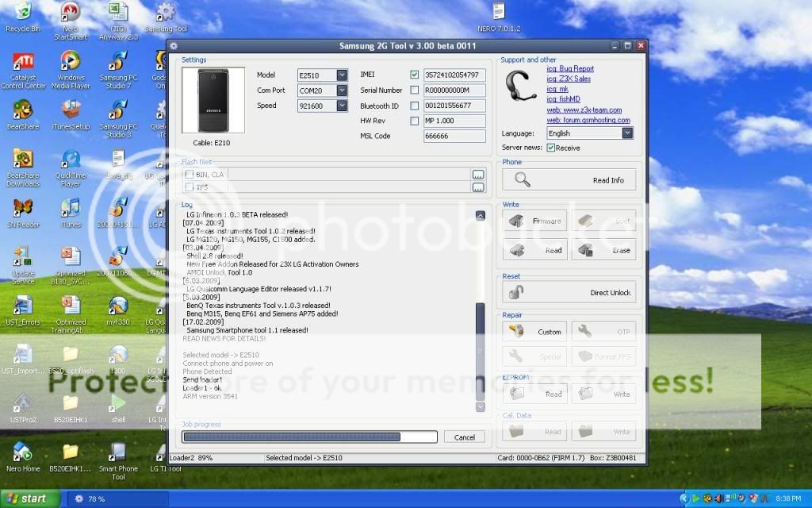
Task: Open the Windows start button
Action: [x=29, y=498]
